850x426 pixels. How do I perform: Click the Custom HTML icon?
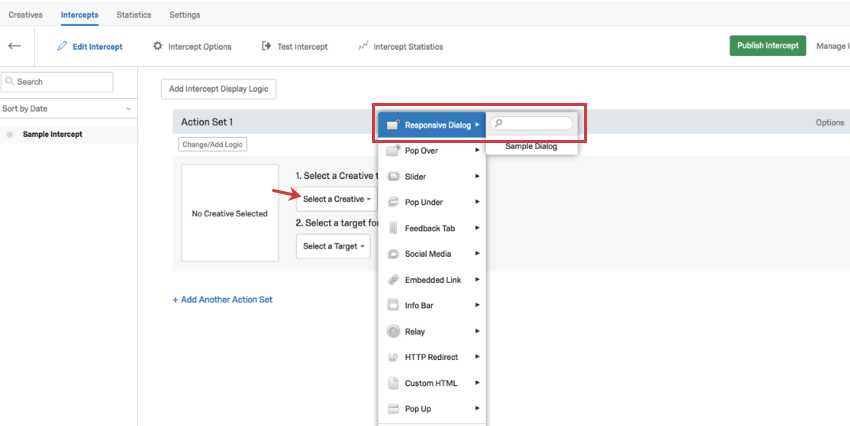(393, 383)
